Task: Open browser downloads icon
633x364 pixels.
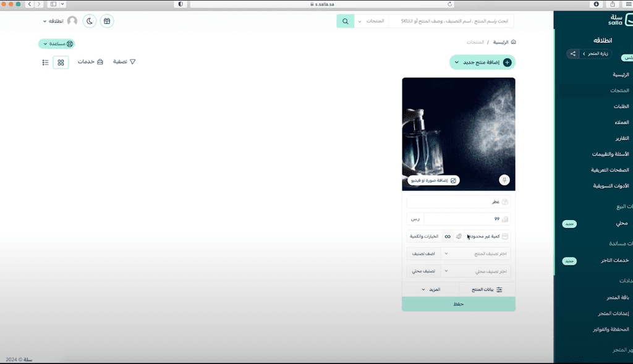Action: (597, 4)
